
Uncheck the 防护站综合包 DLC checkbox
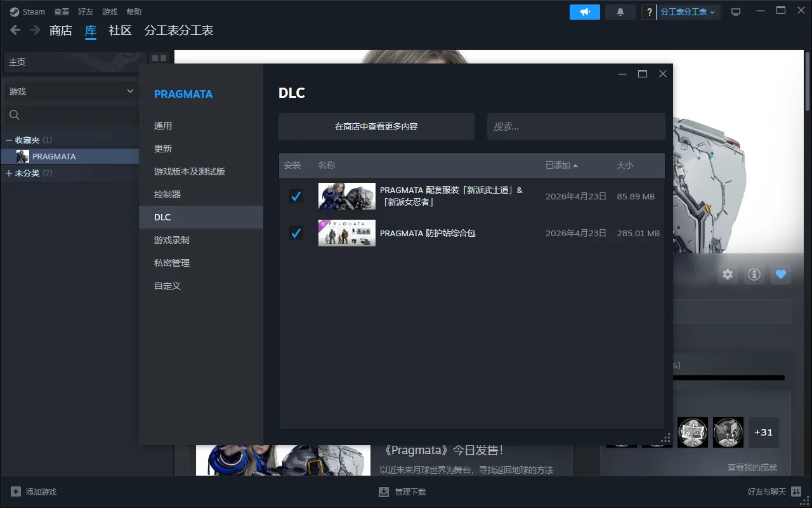(296, 233)
